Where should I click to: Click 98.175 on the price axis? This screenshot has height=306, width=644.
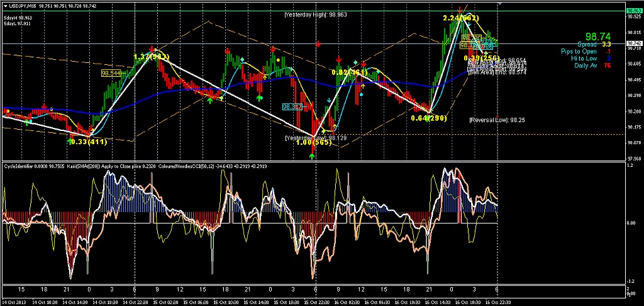[633, 127]
